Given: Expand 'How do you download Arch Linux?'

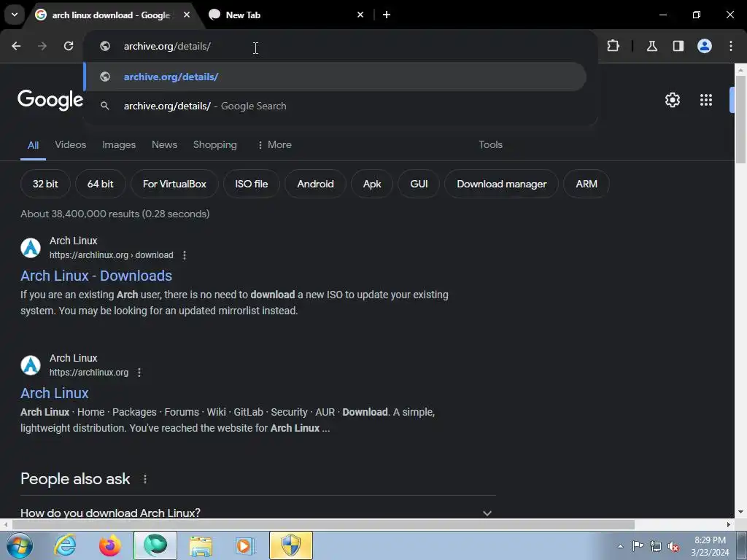Looking at the screenshot, I should click(x=258, y=513).
